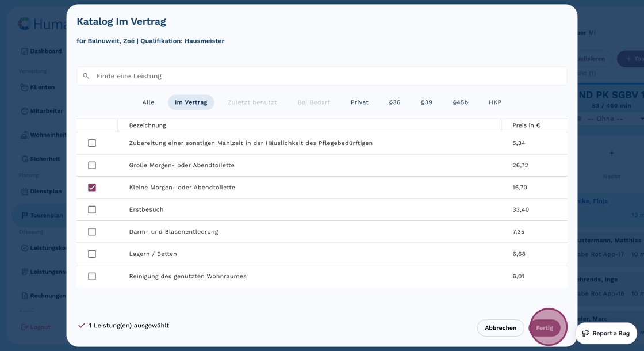Check Darm- und Blasenentleerung box
The image size is (644, 351).
pyautogui.click(x=92, y=232)
